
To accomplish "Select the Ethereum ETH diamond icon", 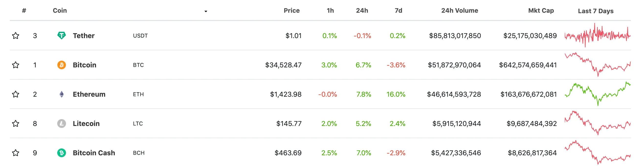I will [x=61, y=94].
